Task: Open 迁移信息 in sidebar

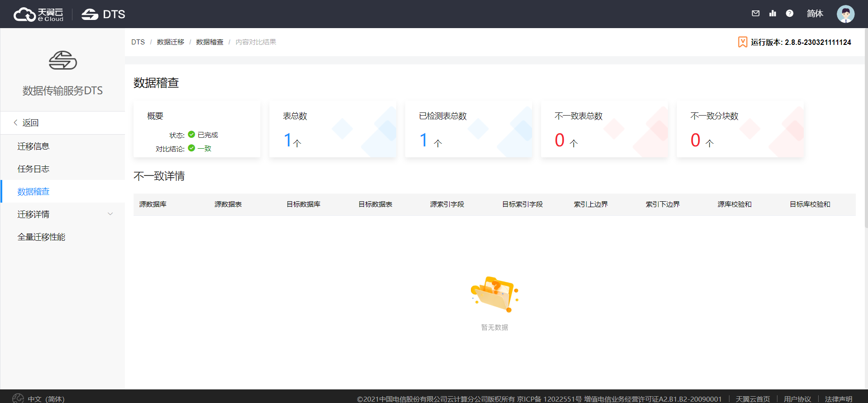Action: pyautogui.click(x=34, y=146)
